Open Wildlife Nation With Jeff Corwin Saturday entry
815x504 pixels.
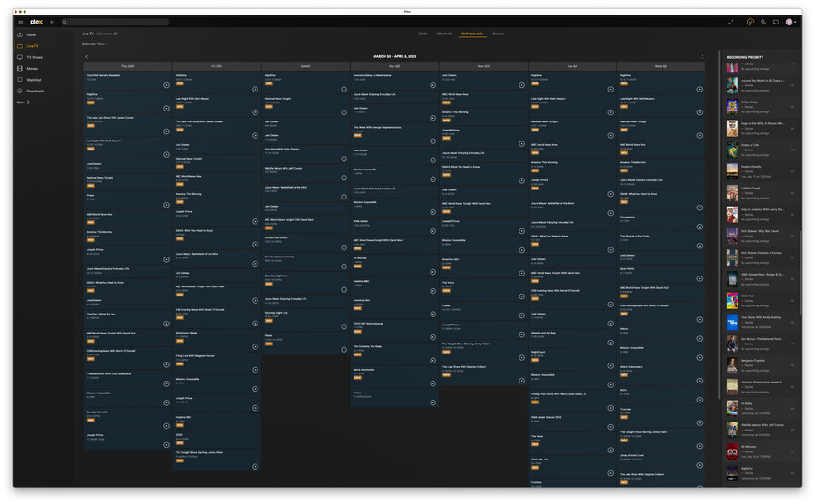click(306, 173)
